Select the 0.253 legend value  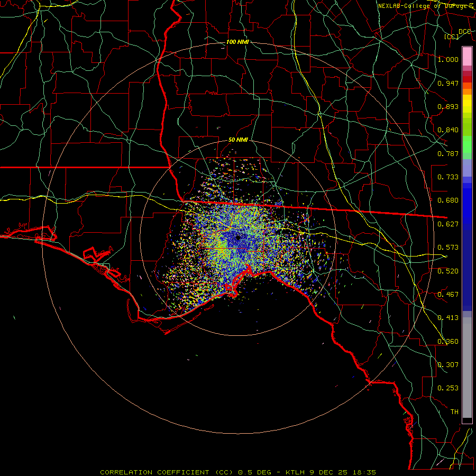click(448, 388)
